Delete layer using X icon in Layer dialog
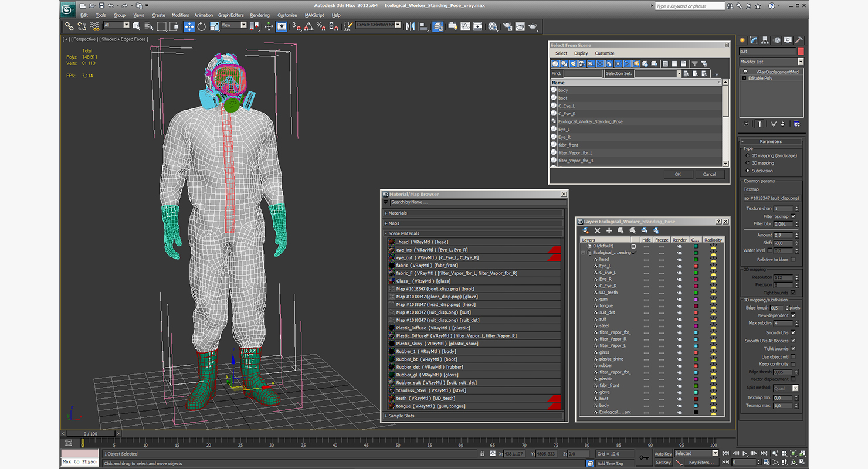 597,231
